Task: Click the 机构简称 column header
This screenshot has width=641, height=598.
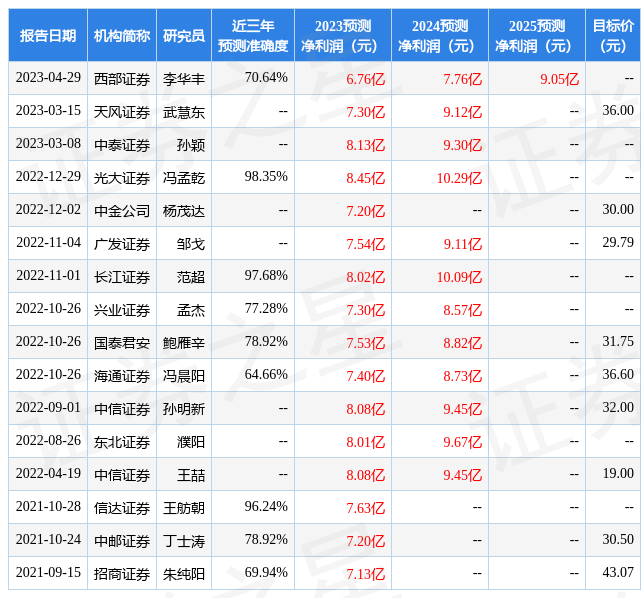Action: point(122,36)
